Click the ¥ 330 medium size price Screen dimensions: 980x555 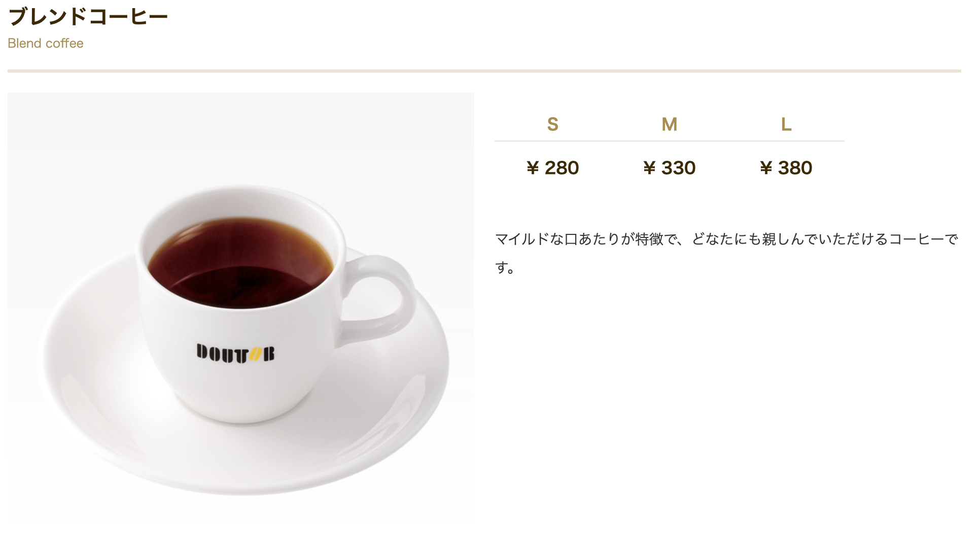(x=670, y=168)
